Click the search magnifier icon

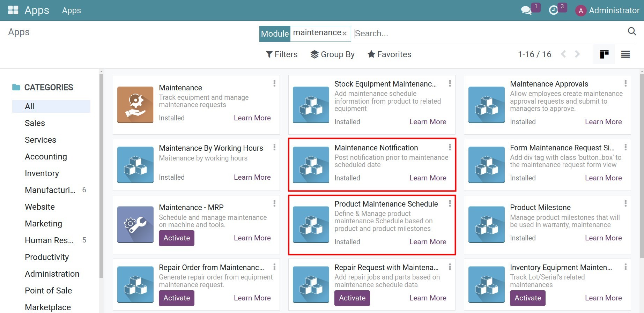click(632, 31)
